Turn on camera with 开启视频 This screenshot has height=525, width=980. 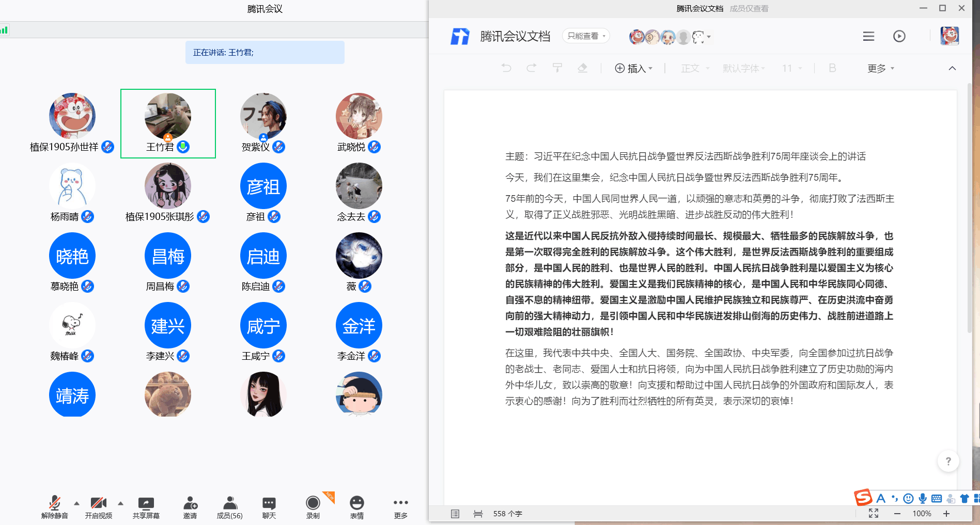tap(98, 504)
